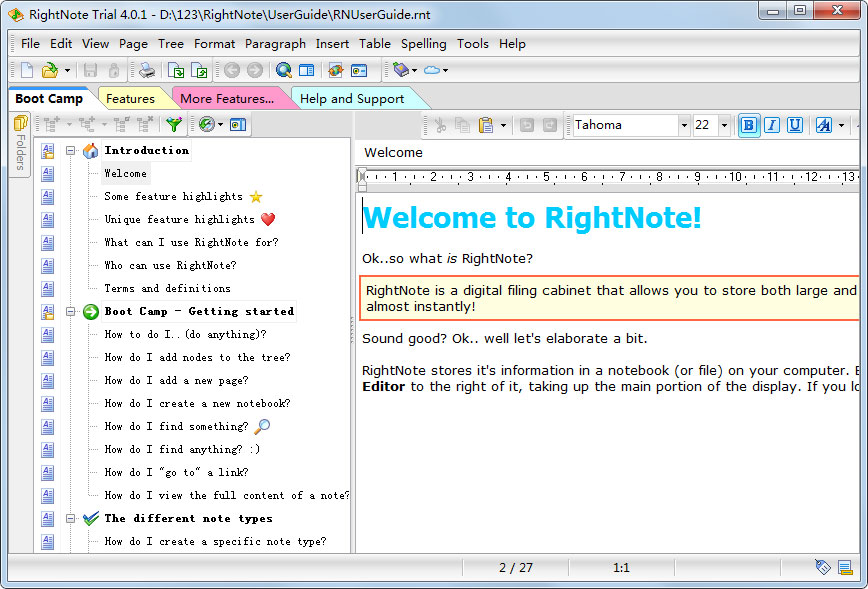
Task: Click the Search magnifier globe icon
Action: [284, 70]
